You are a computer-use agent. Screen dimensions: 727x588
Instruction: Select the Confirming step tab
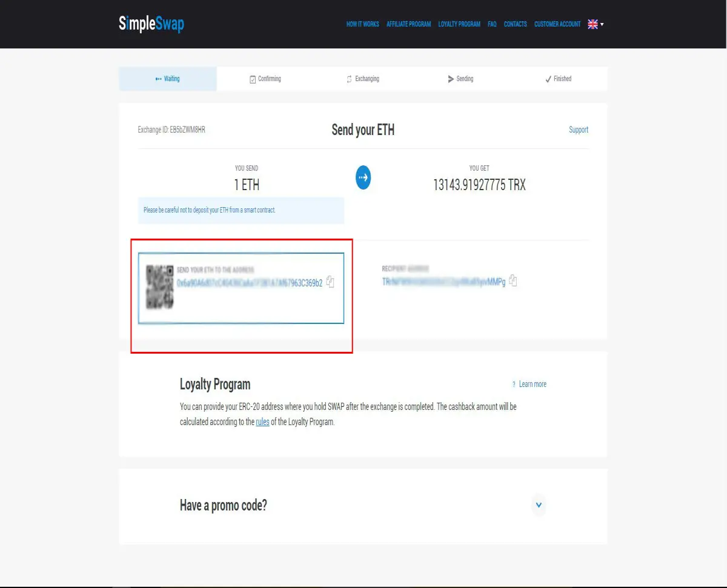265,79
